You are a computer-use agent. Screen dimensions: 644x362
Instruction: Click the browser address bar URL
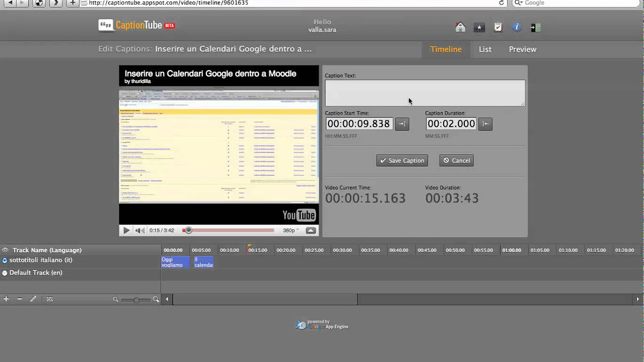169,3
